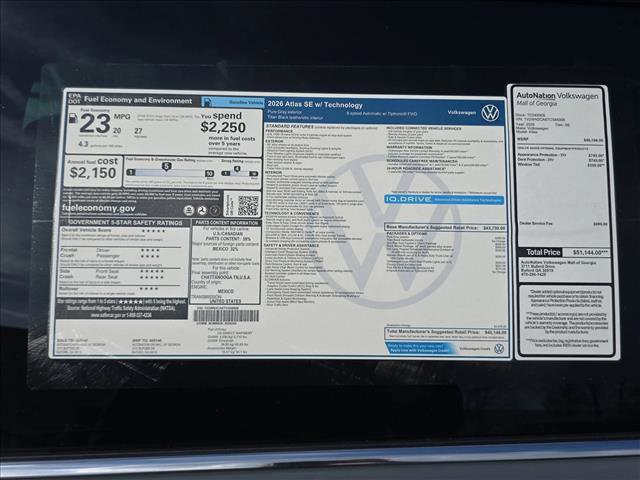Click the city MPG value 20
640x480 pixels.
(x=117, y=131)
